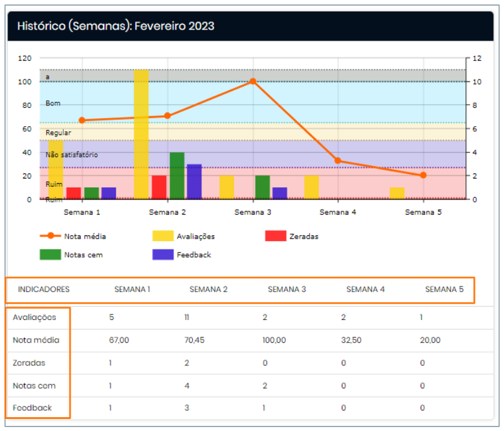This screenshot has width=504, height=431.
Task: Click the SEMANA 2 table column header
Action: pyautogui.click(x=208, y=290)
